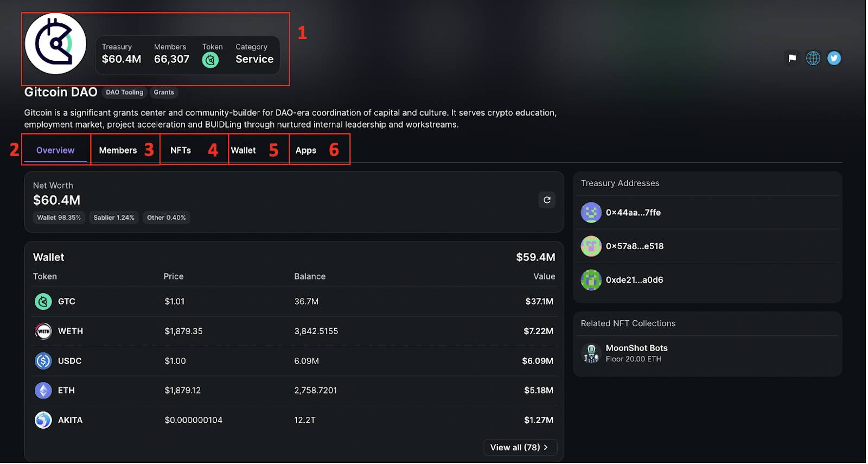Screen dimensions: 868x464
Task: Open treasury address 0xde21...a0d6
Action: click(x=635, y=280)
